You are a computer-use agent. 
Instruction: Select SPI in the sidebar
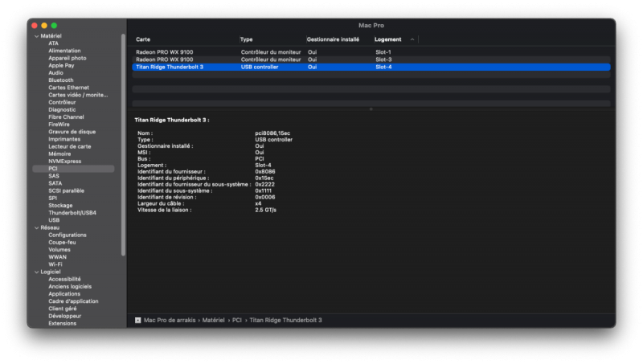pyautogui.click(x=52, y=198)
